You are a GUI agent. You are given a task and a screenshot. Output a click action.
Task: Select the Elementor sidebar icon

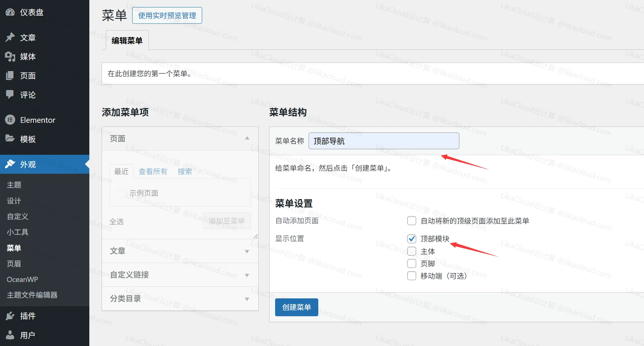10,120
